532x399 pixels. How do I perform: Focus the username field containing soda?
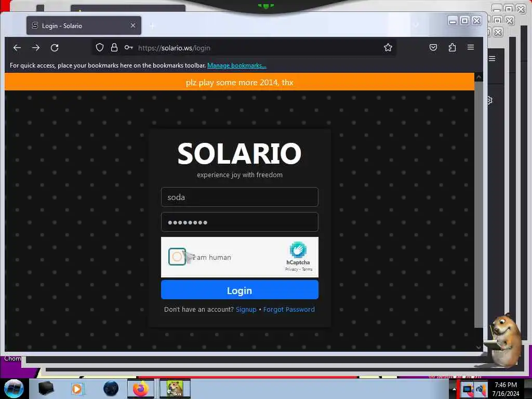point(240,197)
